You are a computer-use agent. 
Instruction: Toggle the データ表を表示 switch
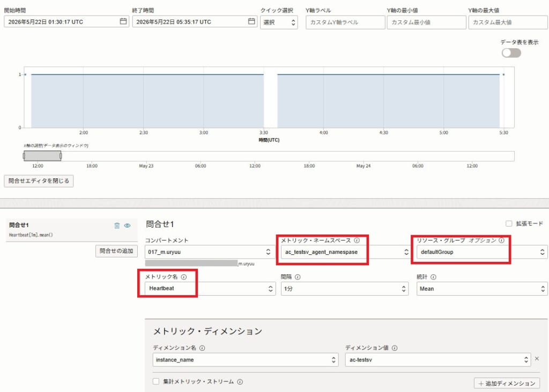[511, 53]
